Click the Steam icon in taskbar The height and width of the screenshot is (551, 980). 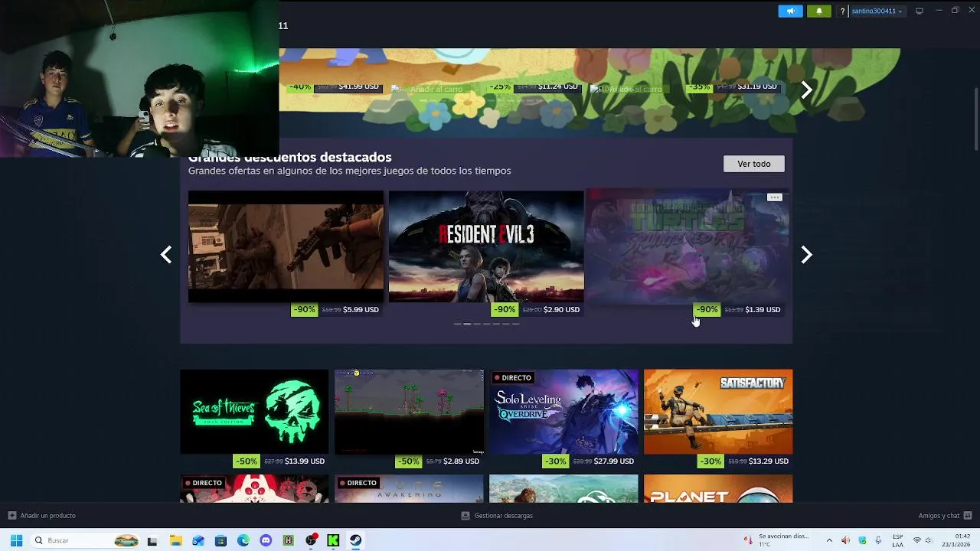356,540
